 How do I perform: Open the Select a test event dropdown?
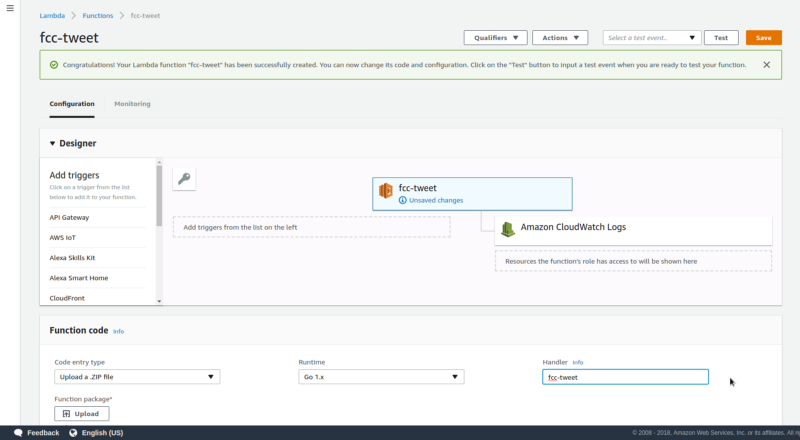652,38
